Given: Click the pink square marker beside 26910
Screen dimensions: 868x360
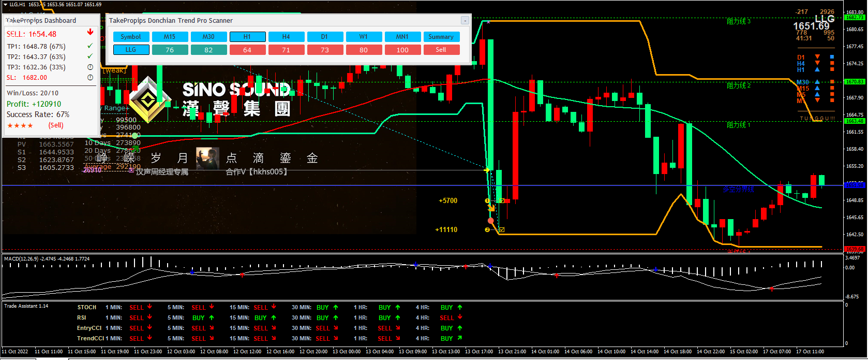Looking at the screenshot, I should pos(131,170).
